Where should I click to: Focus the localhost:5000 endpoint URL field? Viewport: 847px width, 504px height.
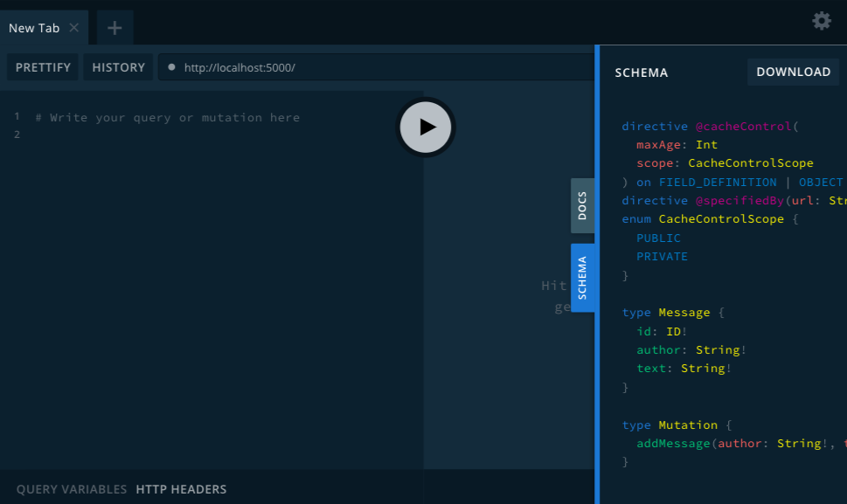(350, 67)
